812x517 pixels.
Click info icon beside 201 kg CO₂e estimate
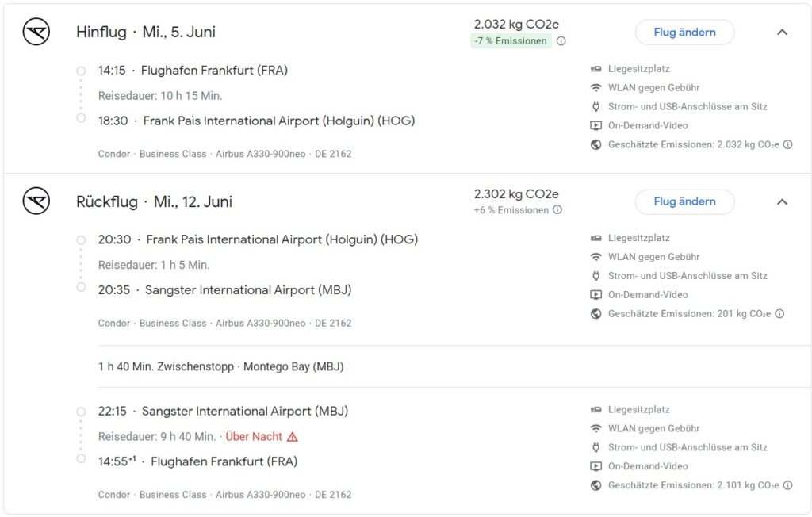[x=779, y=314]
